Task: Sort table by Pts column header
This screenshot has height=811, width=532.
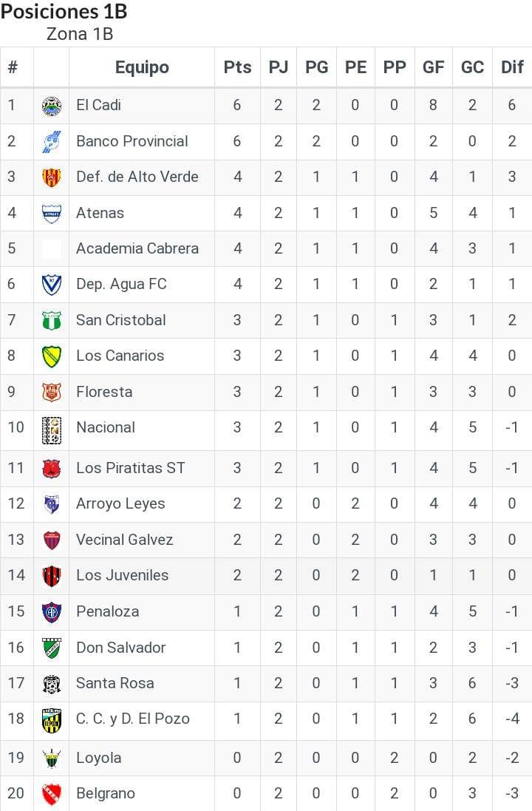Action: 237,67
